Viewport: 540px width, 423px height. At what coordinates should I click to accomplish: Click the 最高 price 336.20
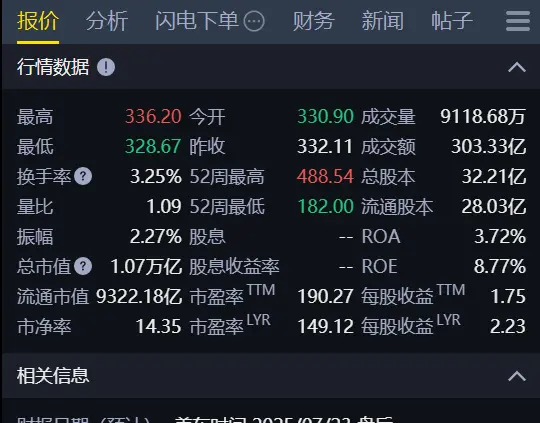click(x=153, y=116)
